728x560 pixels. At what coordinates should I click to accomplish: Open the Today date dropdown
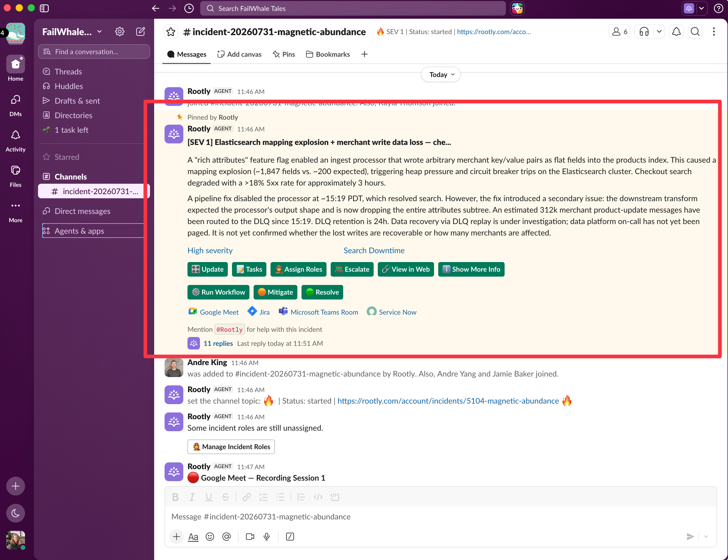click(x=441, y=75)
